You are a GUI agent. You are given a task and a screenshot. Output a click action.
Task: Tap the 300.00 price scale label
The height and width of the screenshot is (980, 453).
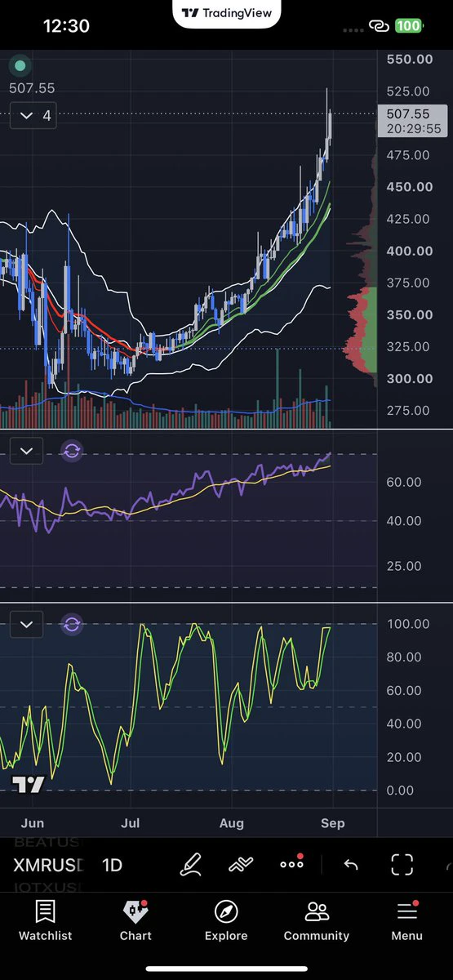[x=410, y=378]
